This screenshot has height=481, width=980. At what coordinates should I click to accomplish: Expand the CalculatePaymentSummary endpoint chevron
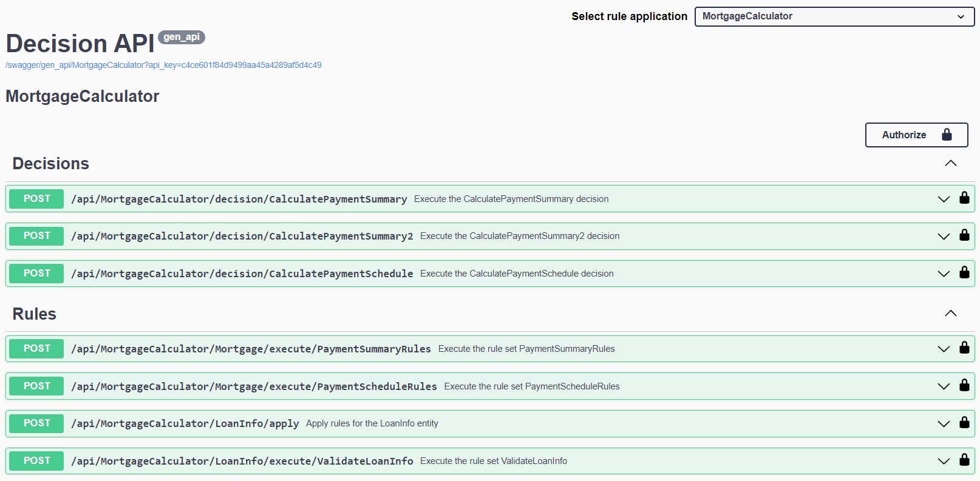[x=943, y=199]
